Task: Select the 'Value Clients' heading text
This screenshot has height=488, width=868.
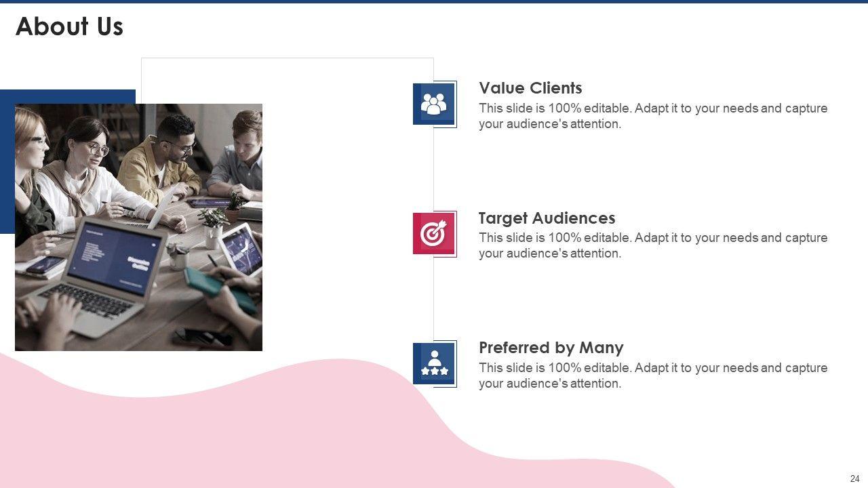Action: (x=530, y=88)
